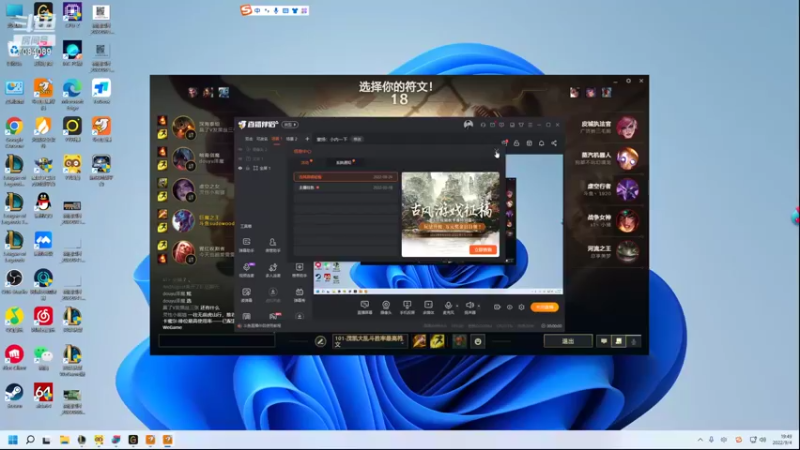Image resolution: width=800 pixels, height=450 pixels.
Task: Open File Explorer from taskbar
Action: pos(64,440)
